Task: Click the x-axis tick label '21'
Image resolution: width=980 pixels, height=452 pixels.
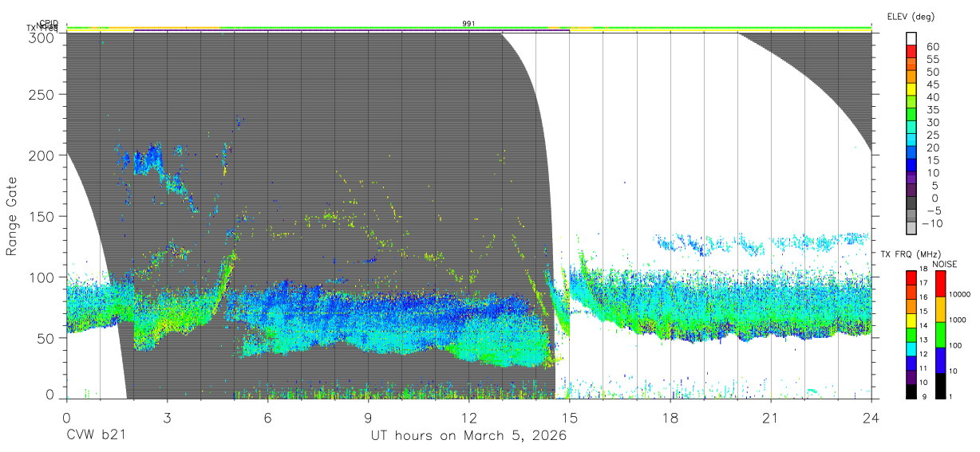Action: pos(771,418)
